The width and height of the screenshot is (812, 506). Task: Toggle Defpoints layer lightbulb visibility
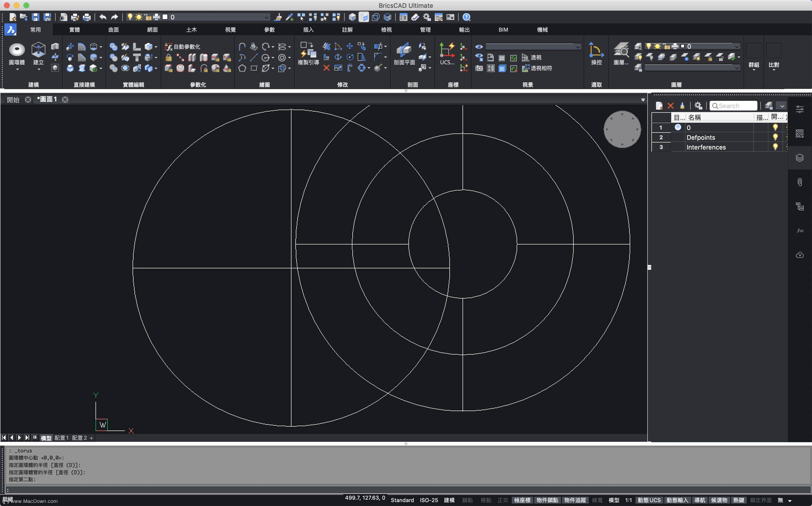775,137
